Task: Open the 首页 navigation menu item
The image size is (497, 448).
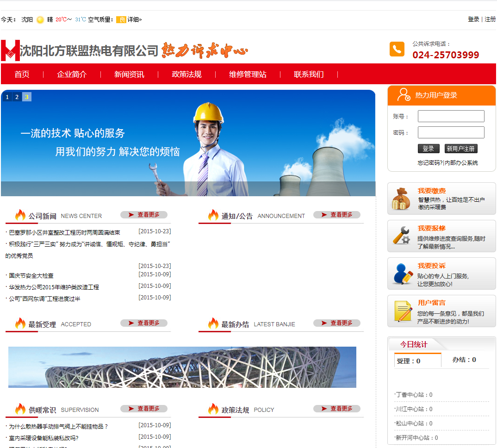Action: point(22,74)
